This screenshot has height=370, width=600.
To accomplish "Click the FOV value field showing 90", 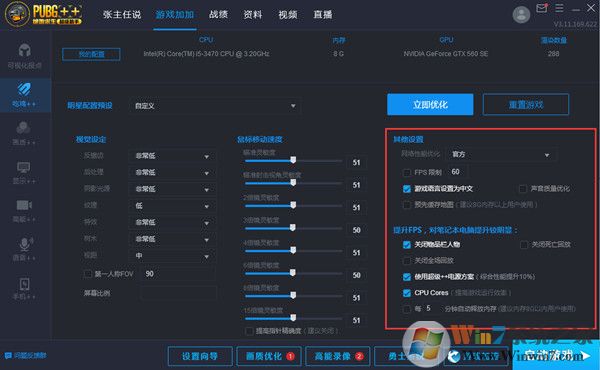I will click(178, 274).
